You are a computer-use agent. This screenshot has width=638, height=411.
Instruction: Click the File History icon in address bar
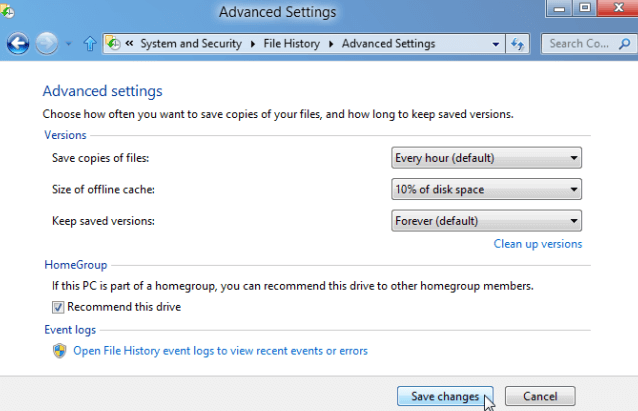113,44
